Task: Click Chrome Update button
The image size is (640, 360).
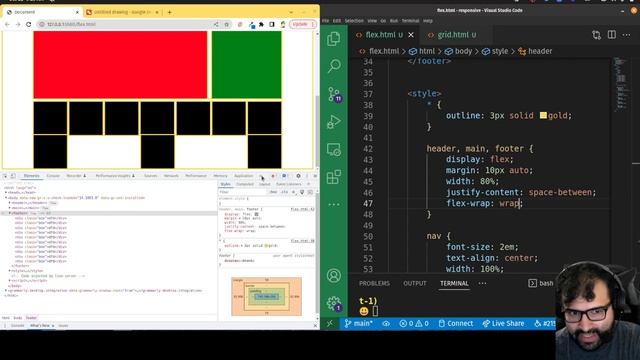Action: click(302, 24)
